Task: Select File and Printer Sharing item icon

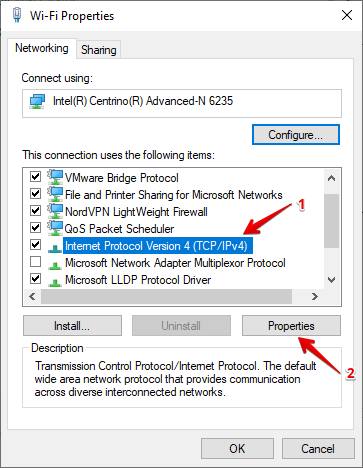Action: point(55,194)
